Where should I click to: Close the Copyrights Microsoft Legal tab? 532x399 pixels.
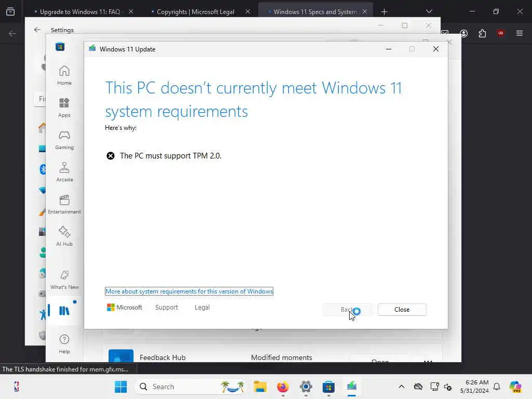coord(248,11)
